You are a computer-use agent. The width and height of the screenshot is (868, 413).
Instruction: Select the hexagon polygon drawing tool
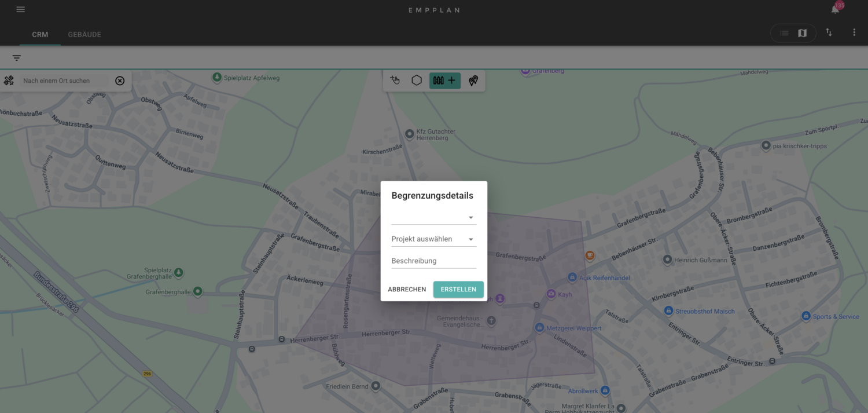[417, 81]
